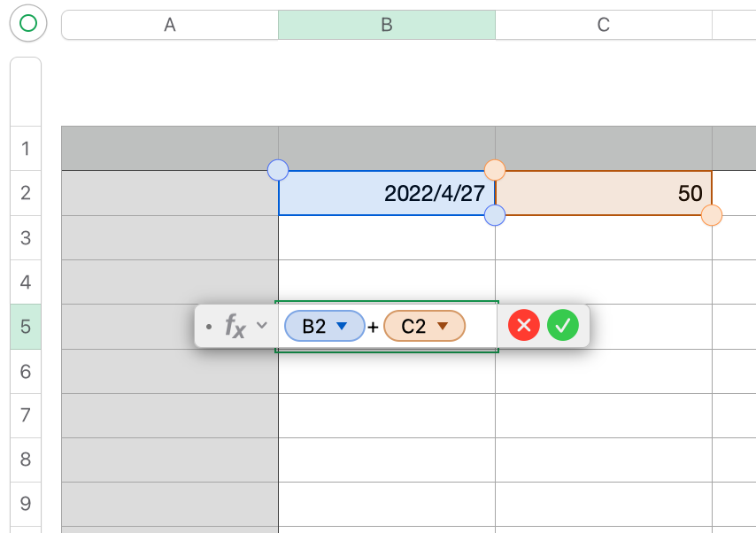Click the table handle circle at top-left

(x=28, y=24)
